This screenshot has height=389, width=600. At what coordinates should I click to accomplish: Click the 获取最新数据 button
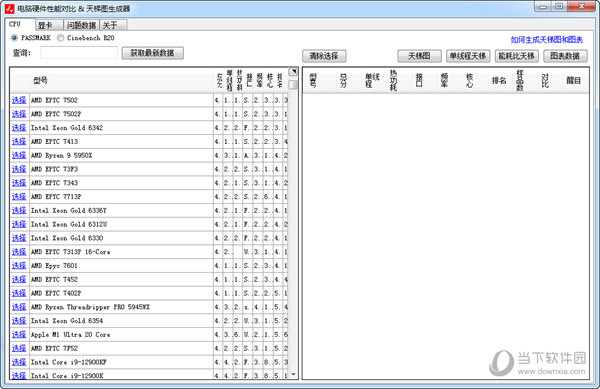point(153,53)
